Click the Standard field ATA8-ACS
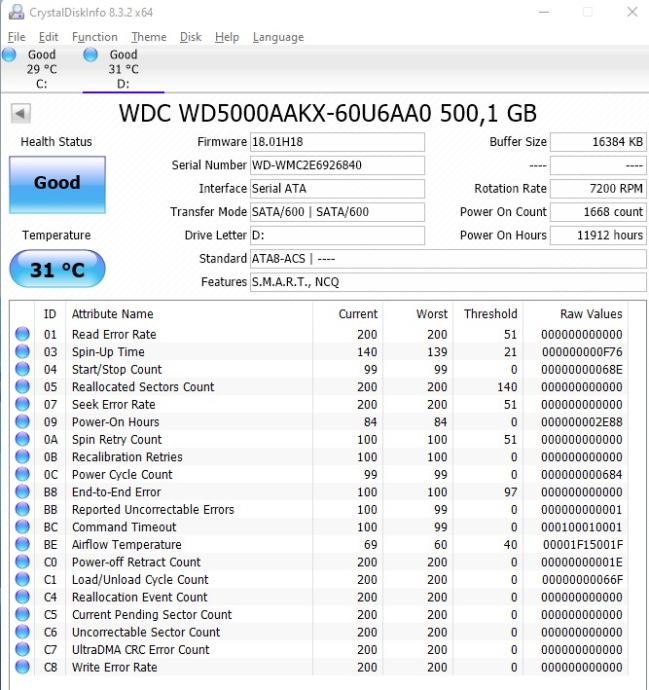 click(448, 258)
